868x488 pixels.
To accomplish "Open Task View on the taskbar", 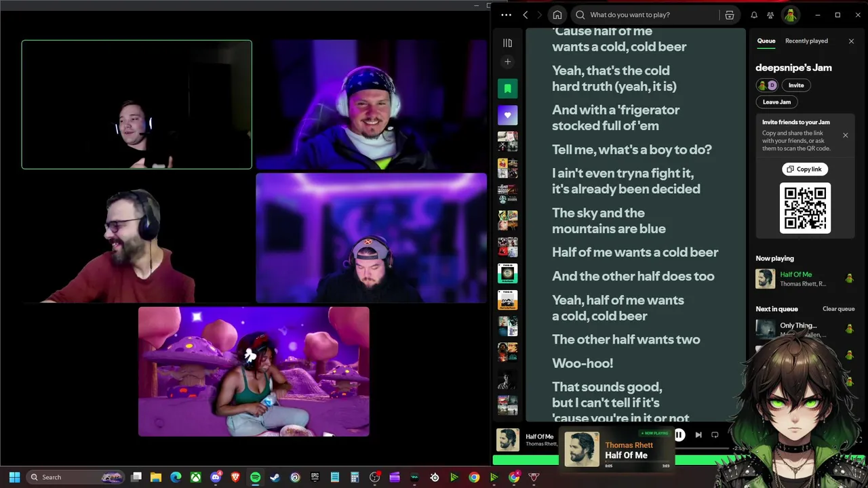I will tap(136, 477).
